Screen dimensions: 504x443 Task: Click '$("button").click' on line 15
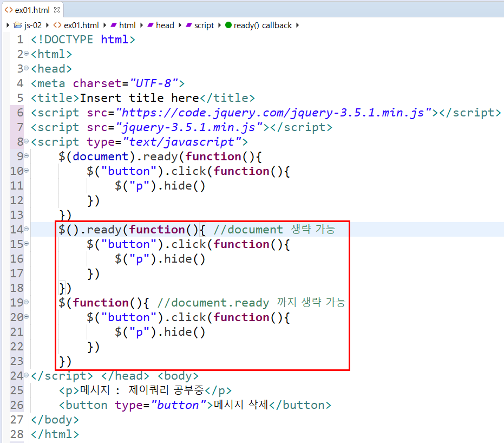coord(146,244)
